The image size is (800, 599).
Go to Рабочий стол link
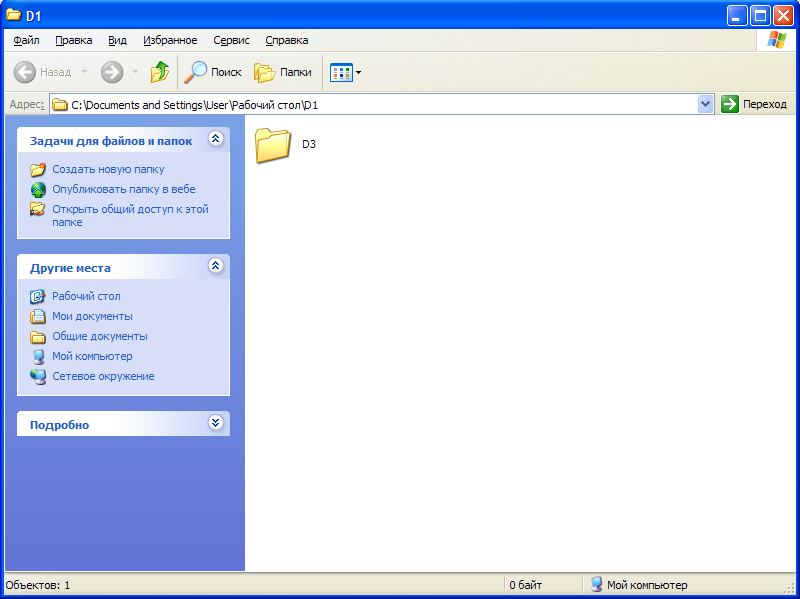point(86,296)
